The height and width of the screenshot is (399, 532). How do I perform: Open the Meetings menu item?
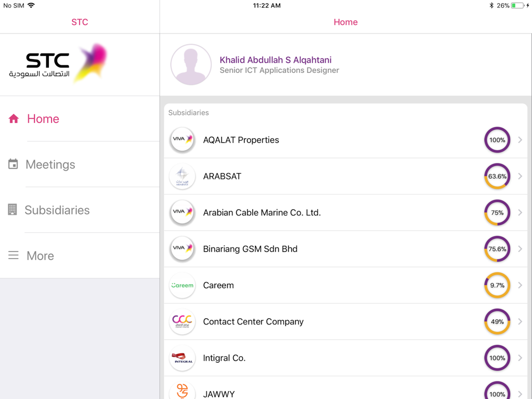coord(51,164)
